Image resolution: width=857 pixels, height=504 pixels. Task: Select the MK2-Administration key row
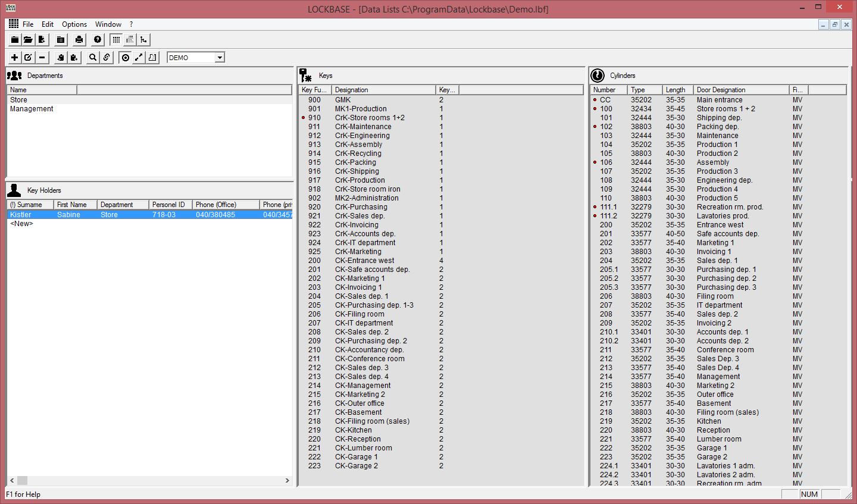tap(441, 198)
